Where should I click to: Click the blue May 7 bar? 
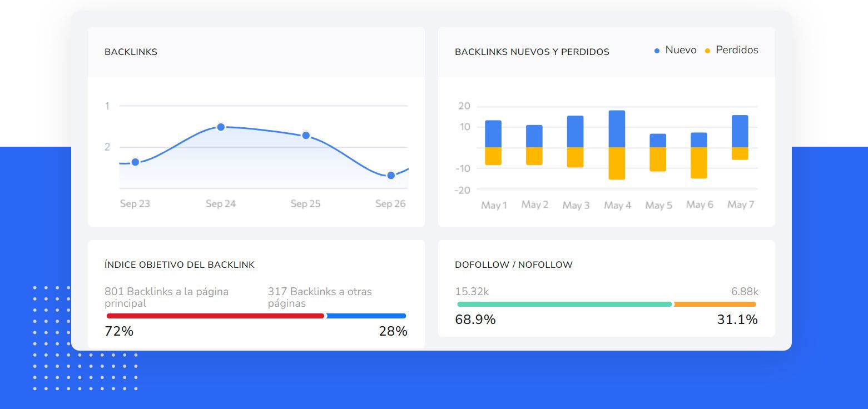pos(740,131)
